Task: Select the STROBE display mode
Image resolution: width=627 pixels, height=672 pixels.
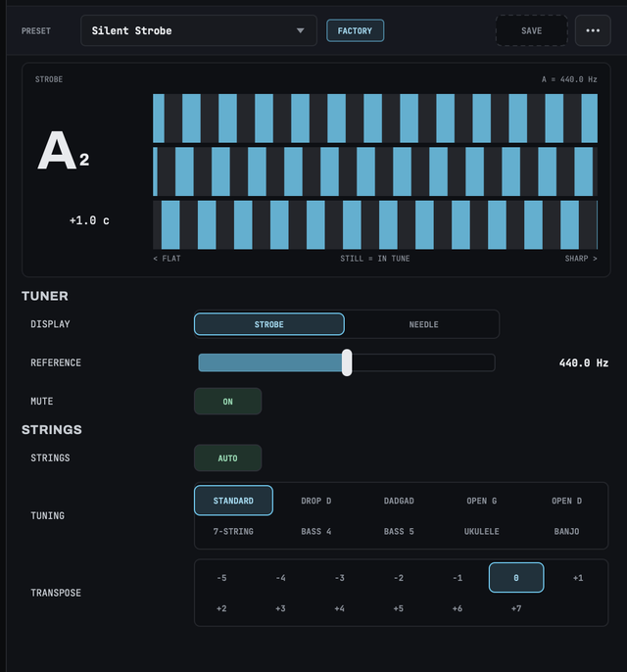Action: pos(269,324)
